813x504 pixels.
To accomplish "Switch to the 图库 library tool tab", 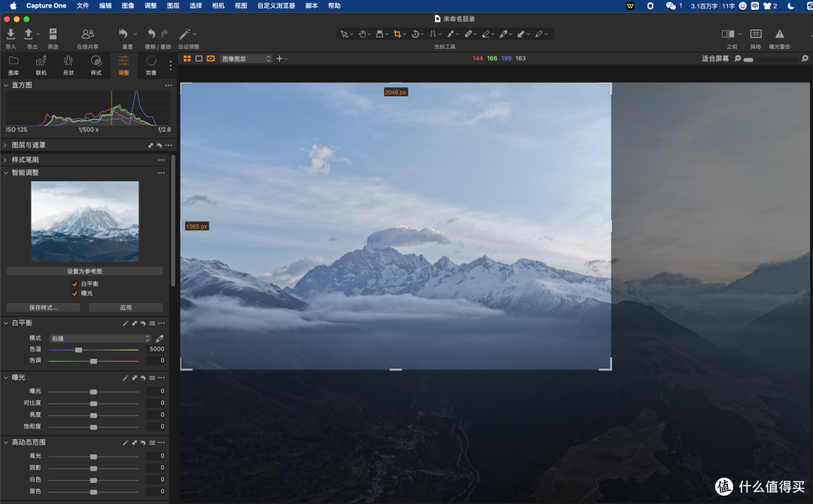I will point(14,65).
